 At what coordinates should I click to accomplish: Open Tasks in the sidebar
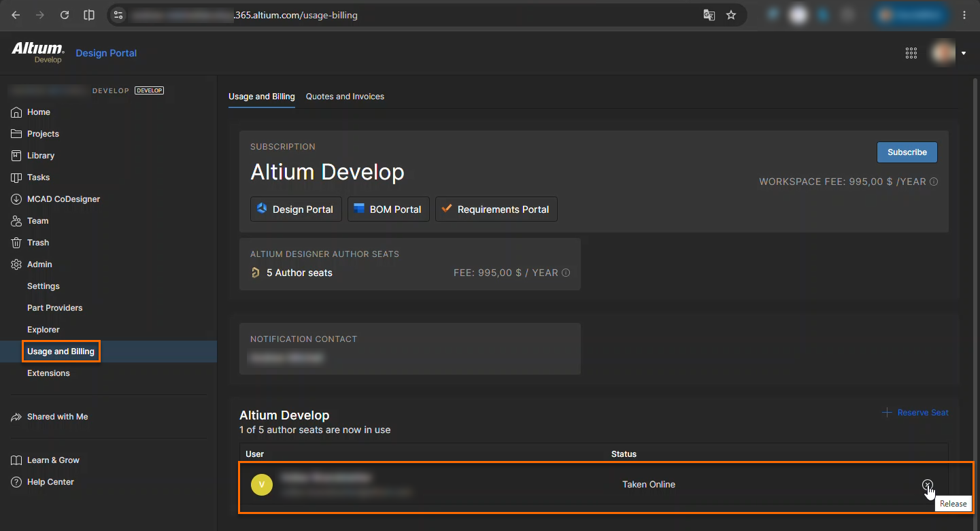(x=38, y=177)
